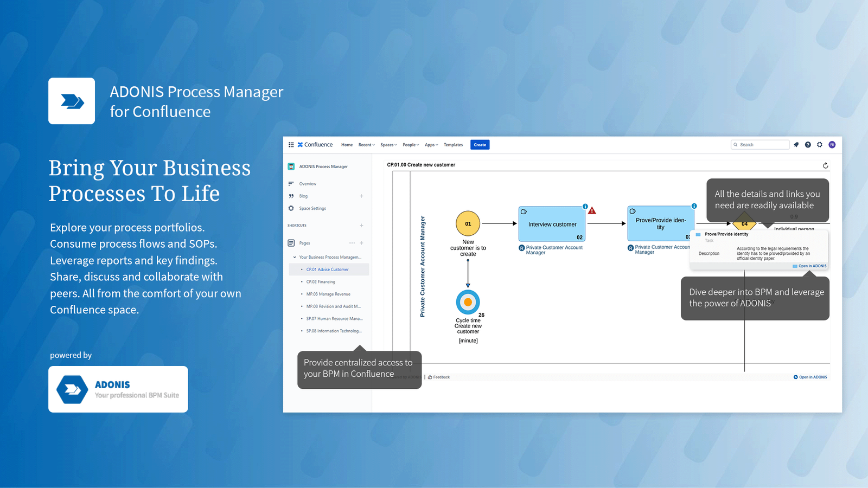Screen dimensions: 868x488
Task: Open the help question mark icon
Action: (808, 145)
